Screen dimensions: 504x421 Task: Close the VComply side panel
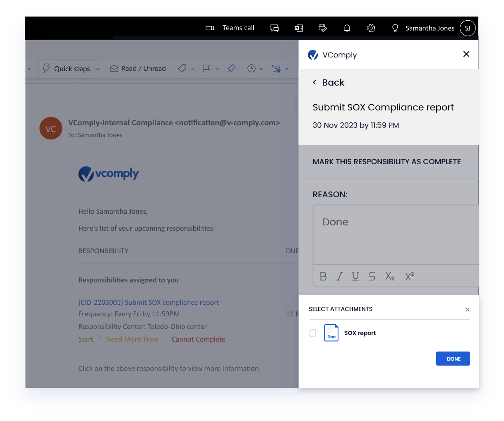466,54
